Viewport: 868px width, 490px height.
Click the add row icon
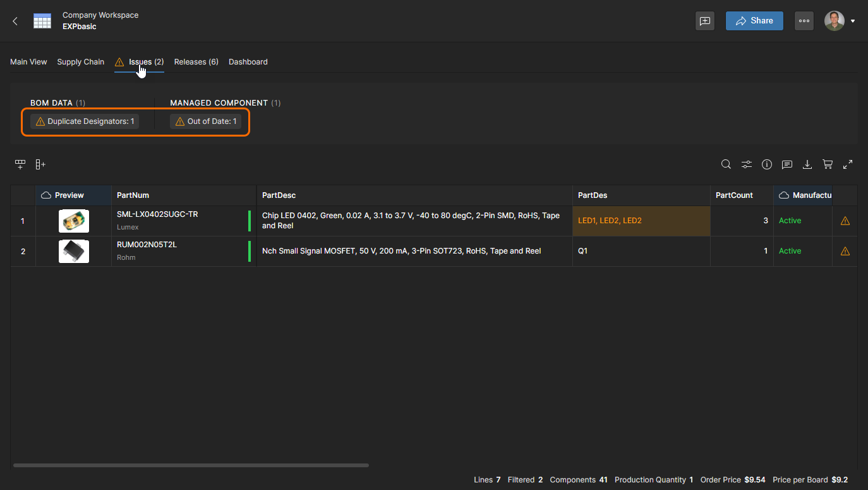coord(20,164)
